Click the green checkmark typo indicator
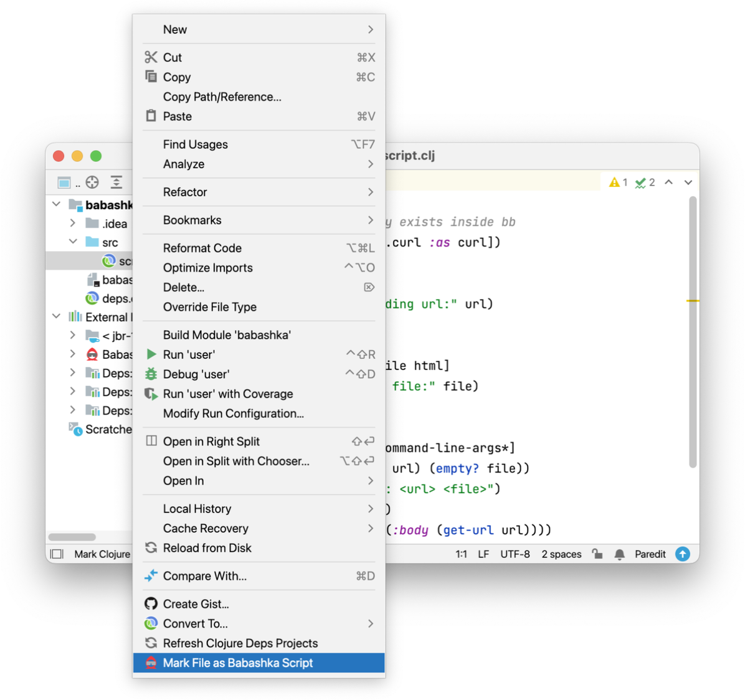This screenshot has width=745, height=700. tap(640, 183)
